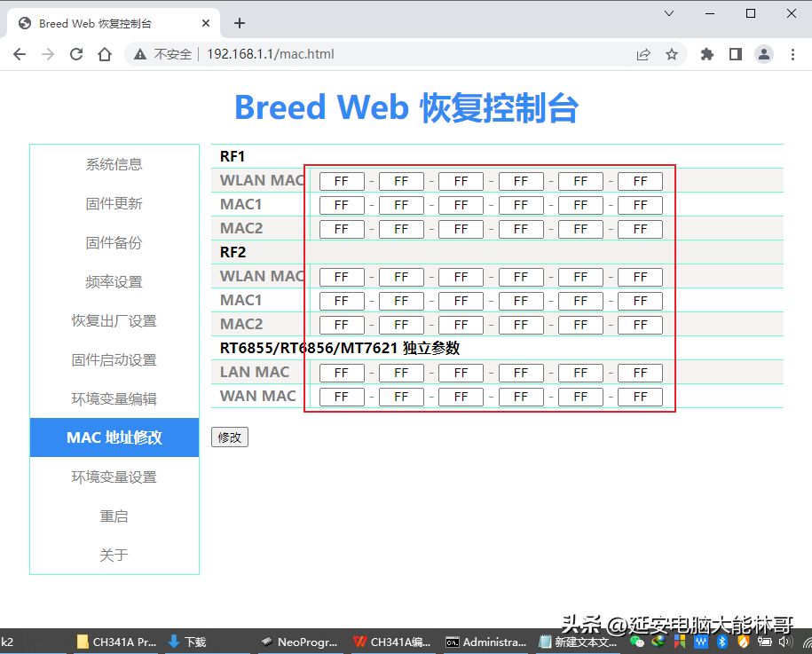The image size is (812, 654).
Task: Switch to WPS CH341A编... taskbar document
Action: 392,642
